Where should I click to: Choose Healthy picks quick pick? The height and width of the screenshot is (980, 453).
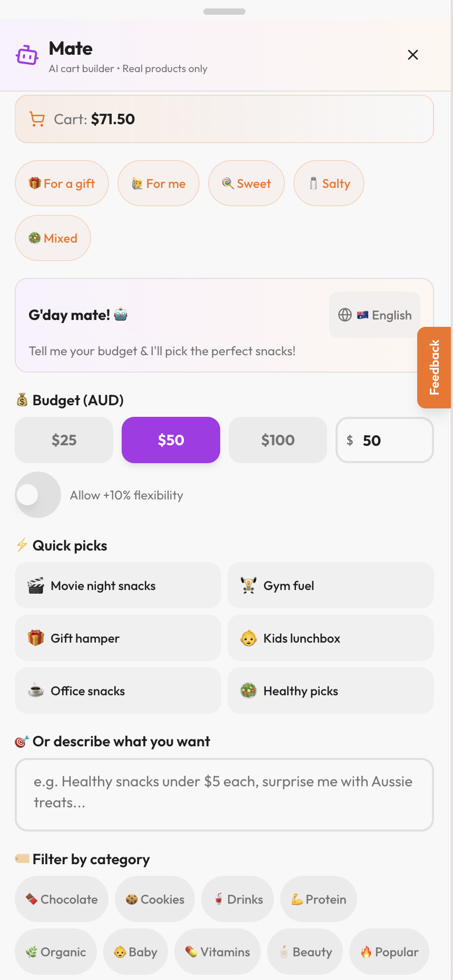(331, 691)
